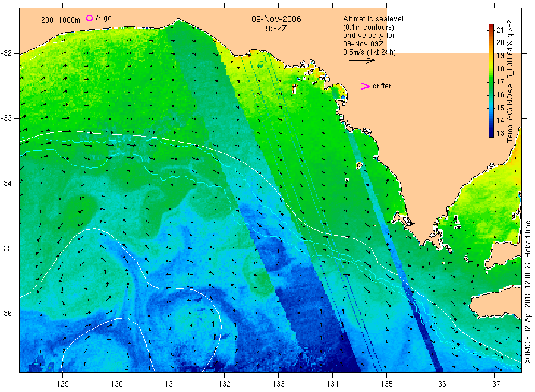Click the '129' longitude axis label
The image size is (535, 392).
[x=63, y=384]
